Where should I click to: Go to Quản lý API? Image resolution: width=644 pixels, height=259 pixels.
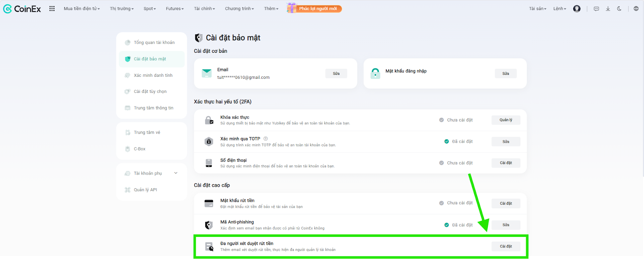coord(145,190)
